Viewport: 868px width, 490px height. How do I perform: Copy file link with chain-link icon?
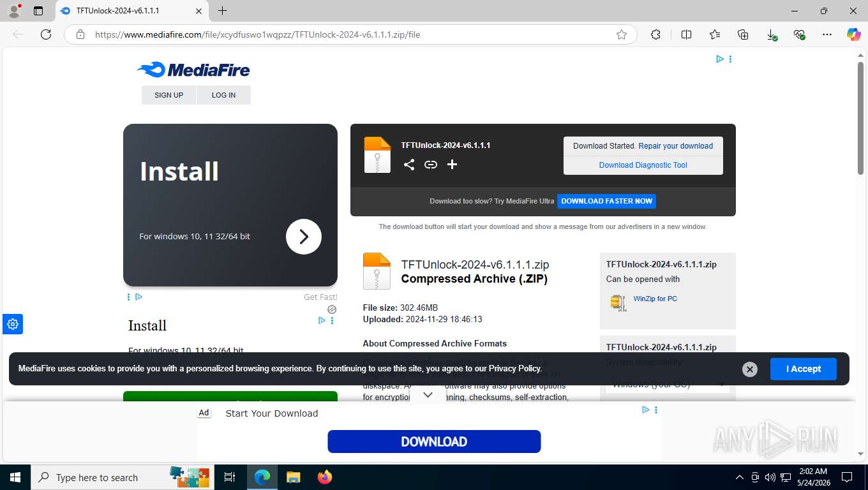coord(431,165)
